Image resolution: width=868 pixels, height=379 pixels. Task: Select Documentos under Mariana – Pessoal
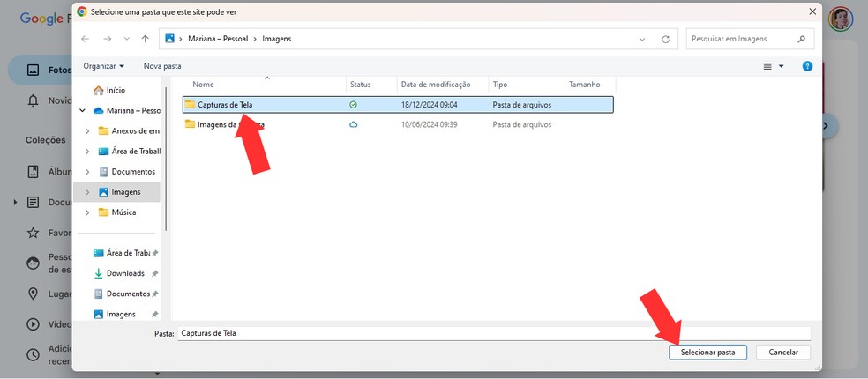tap(127, 172)
